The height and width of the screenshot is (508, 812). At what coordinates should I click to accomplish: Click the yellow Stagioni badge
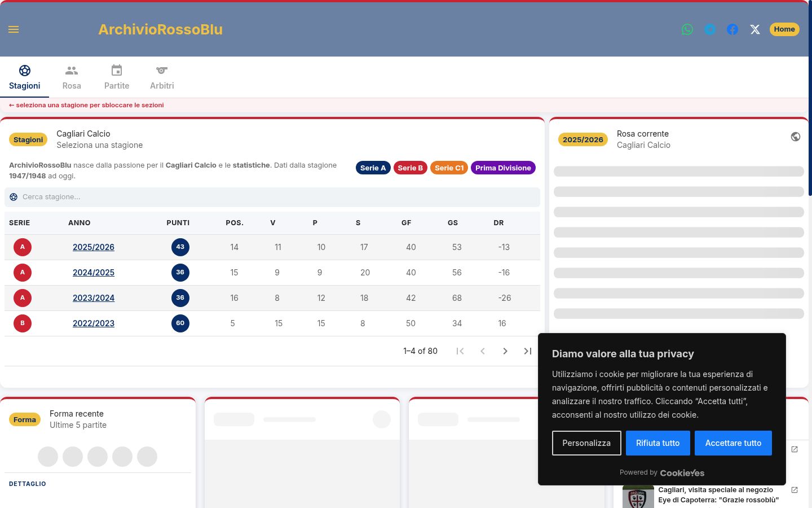coord(28,139)
